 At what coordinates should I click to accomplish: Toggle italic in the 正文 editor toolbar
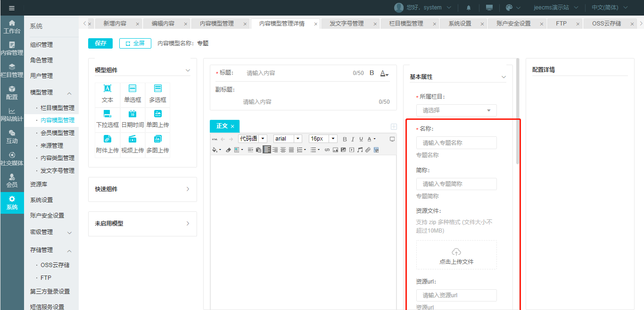(x=353, y=139)
